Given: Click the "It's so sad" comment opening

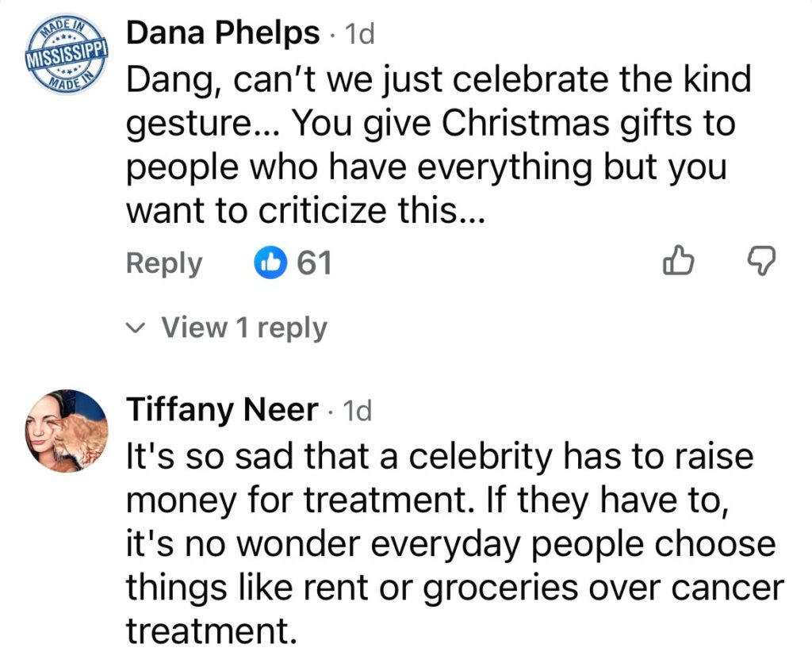Looking at the screenshot, I should coord(216,458).
